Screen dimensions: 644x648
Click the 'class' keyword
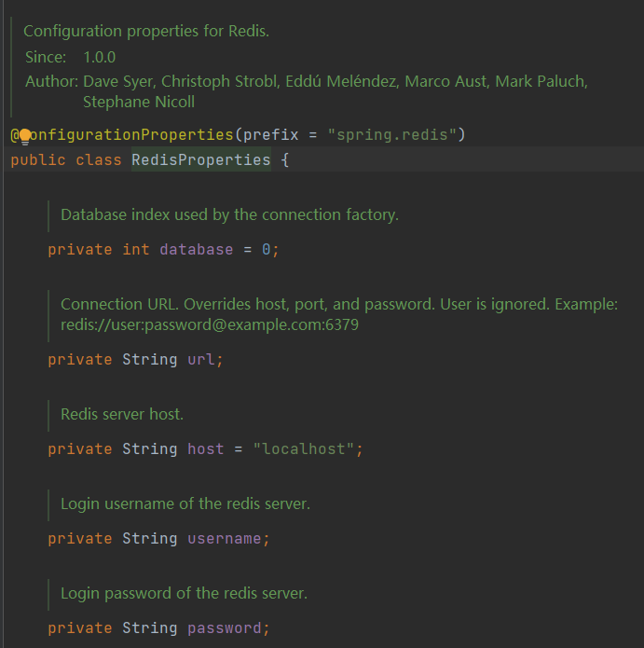(99, 160)
